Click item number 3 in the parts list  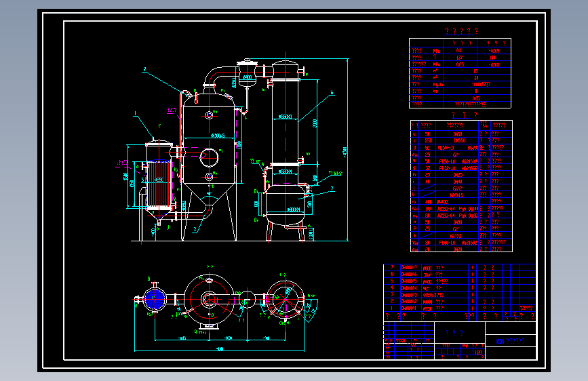tap(392, 295)
